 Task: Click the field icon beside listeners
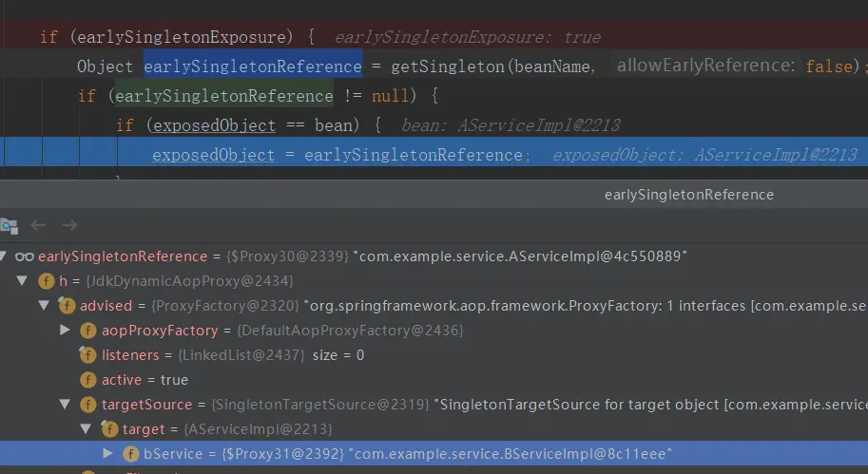coord(87,354)
